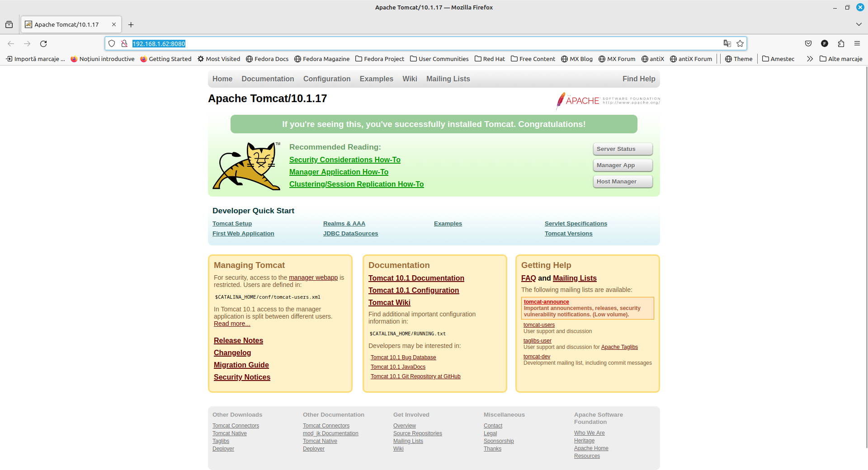Open the Apache Taglibs link
868x470 pixels.
point(619,347)
